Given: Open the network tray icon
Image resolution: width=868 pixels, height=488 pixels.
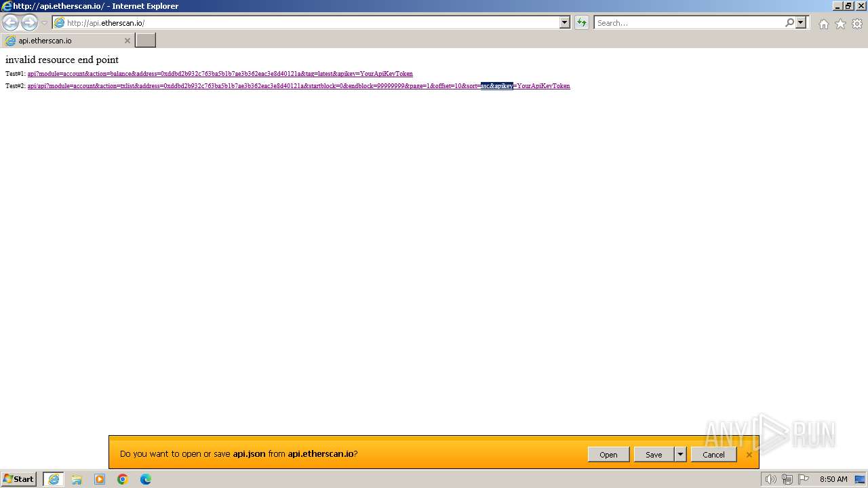Looking at the screenshot, I should pyautogui.click(x=787, y=479).
